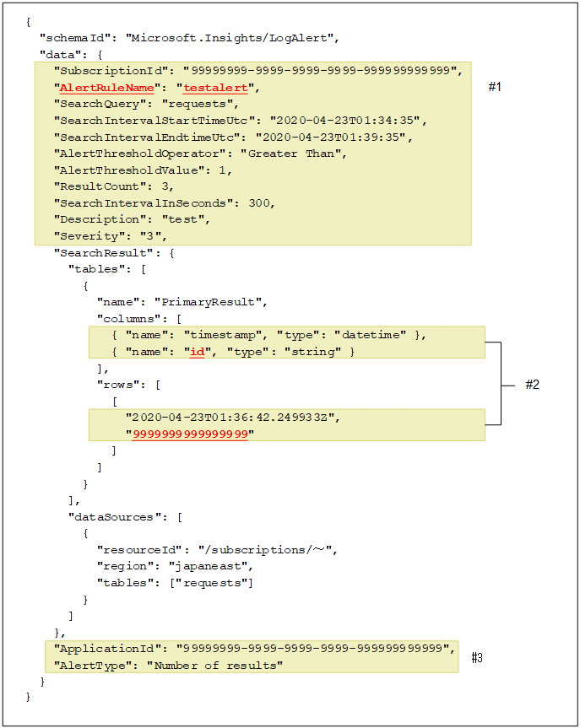Click the "ApplicationId" line

(x=255, y=649)
